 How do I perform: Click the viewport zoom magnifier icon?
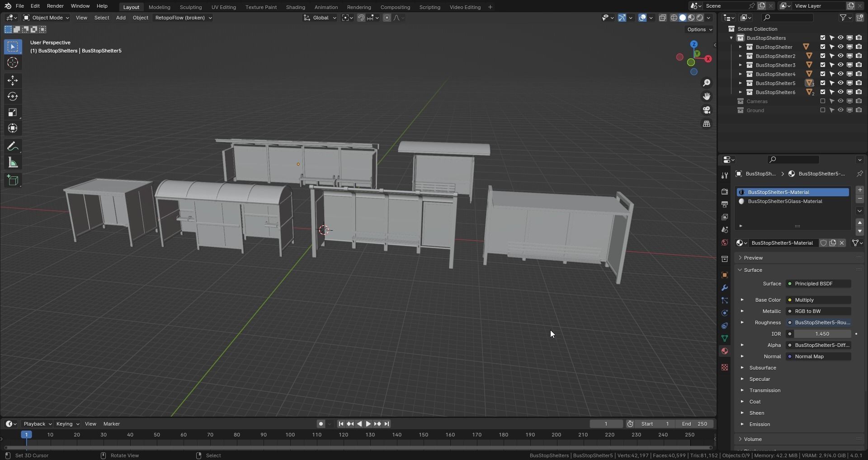707,83
